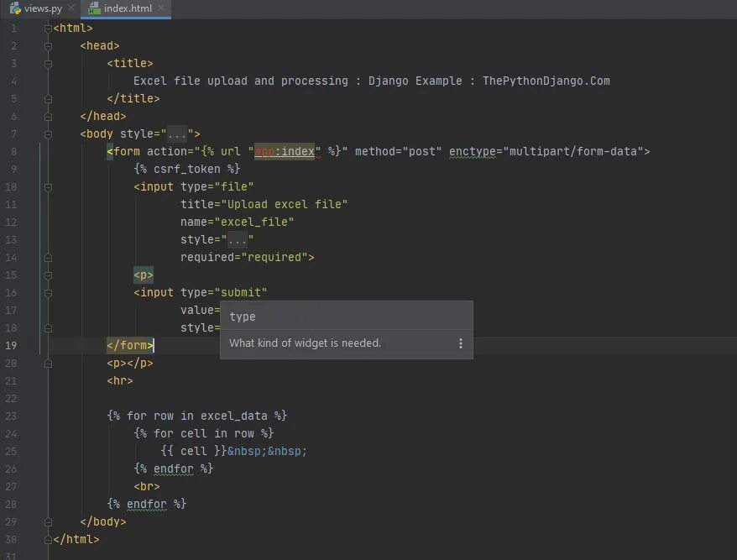Switch to the index.html tab

tap(128, 8)
